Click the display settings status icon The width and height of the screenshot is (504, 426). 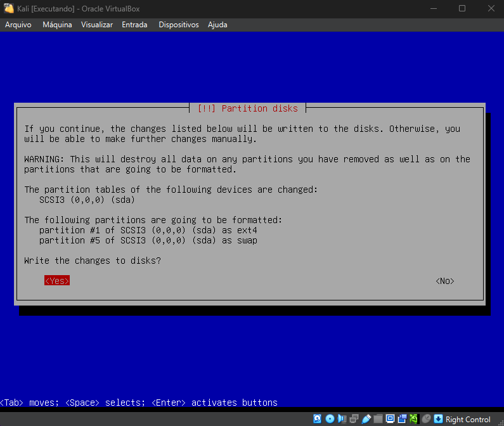[x=390, y=419]
